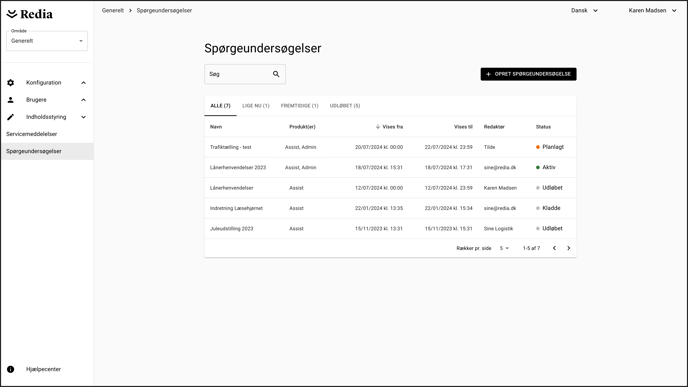Open the Dansk language dropdown
Viewport: 688px width, 387px height.
click(584, 11)
